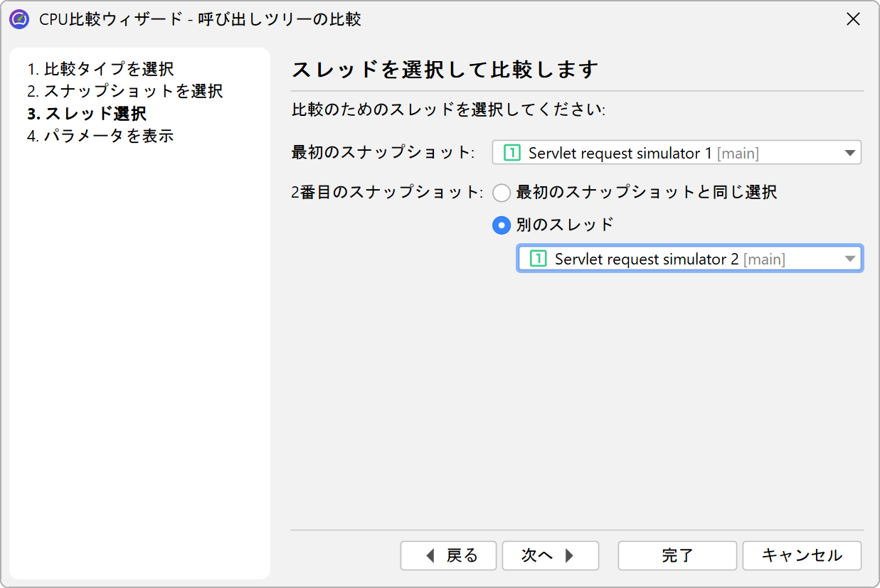The image size is (880, 588).
Task: Click the JProfiler app icon in title bar
Action: [19, 19]
